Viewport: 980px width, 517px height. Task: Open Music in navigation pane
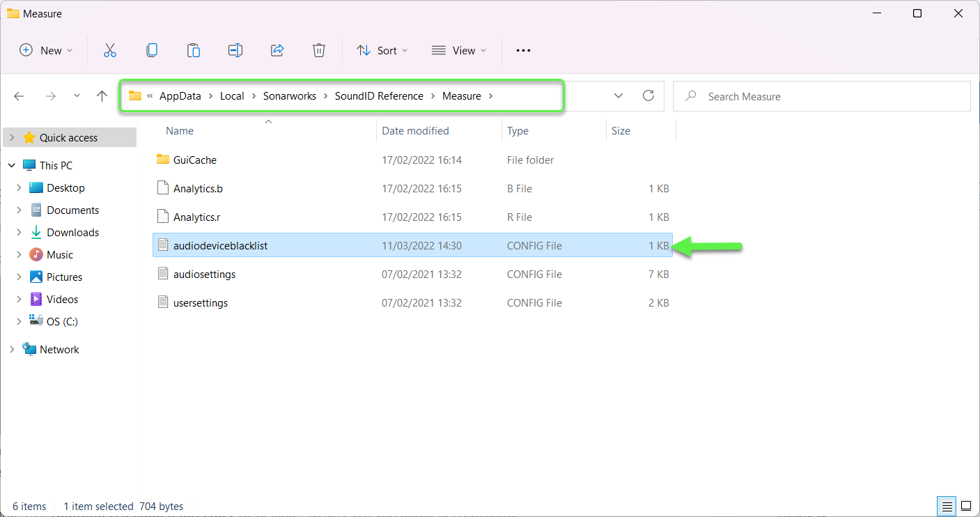click(60, 254)
